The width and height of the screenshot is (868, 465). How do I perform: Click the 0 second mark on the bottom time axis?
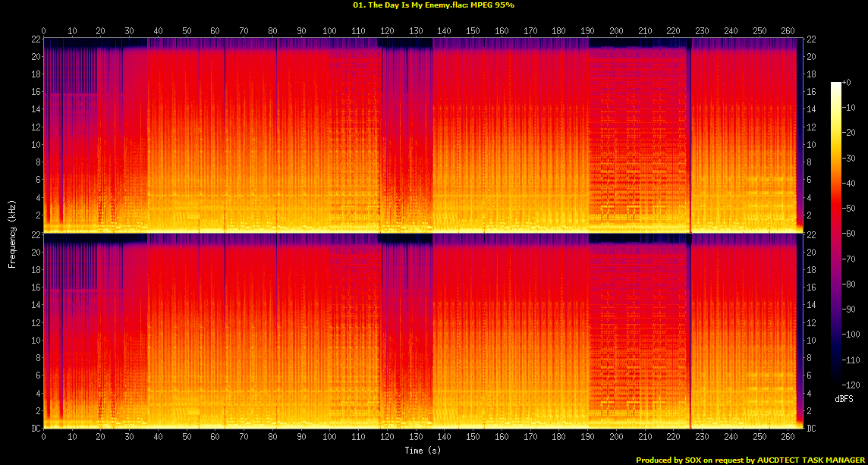[43, 437]
